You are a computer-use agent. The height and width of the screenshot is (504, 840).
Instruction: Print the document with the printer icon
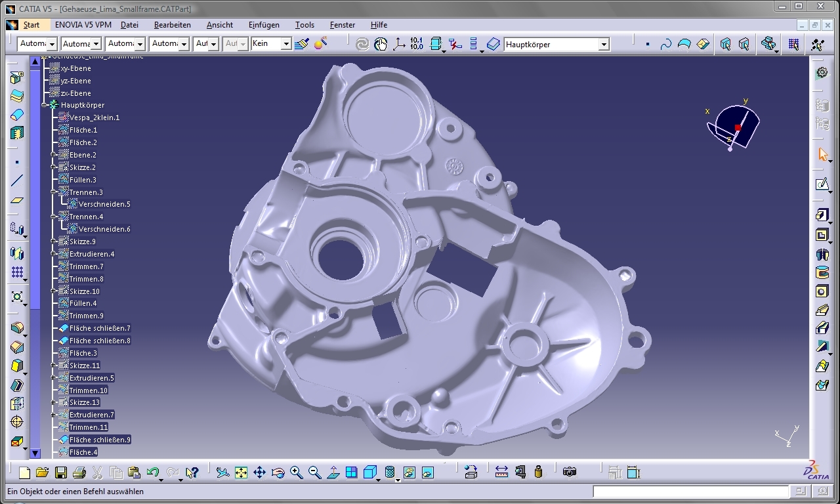[79, 472]
